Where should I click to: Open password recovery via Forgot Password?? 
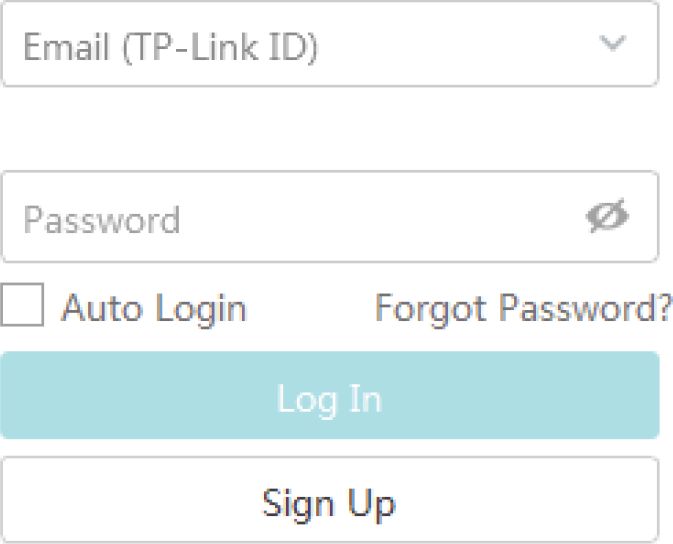(x=523, y=308)
